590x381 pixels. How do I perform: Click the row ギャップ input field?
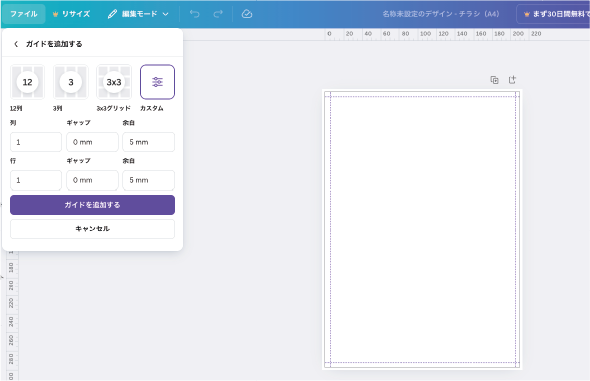[92, 180]
